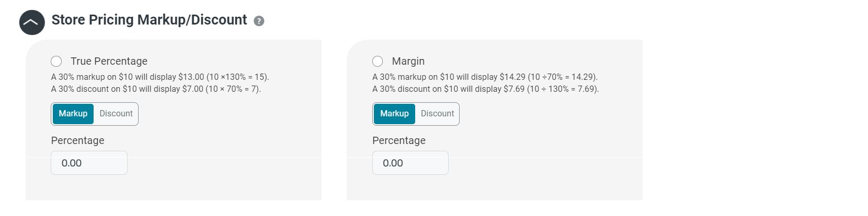Choose Markup under True Percentage
868x216 pixels.
[x=73, y=114]
